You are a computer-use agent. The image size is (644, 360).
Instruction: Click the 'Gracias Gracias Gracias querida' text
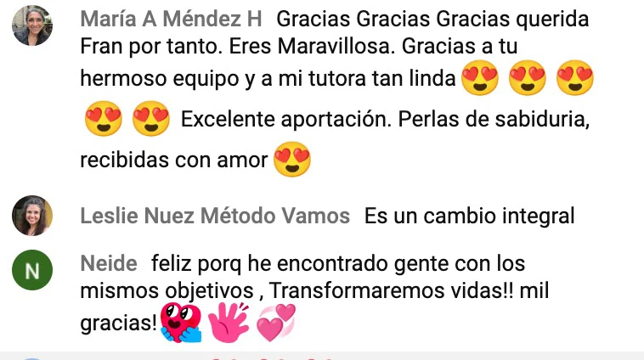(432, 20)
